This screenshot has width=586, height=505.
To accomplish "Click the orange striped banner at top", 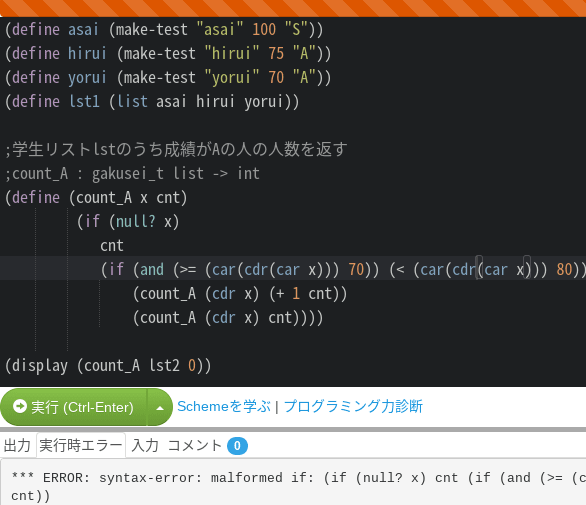I will pyautogui.click(x=293, y=8).
